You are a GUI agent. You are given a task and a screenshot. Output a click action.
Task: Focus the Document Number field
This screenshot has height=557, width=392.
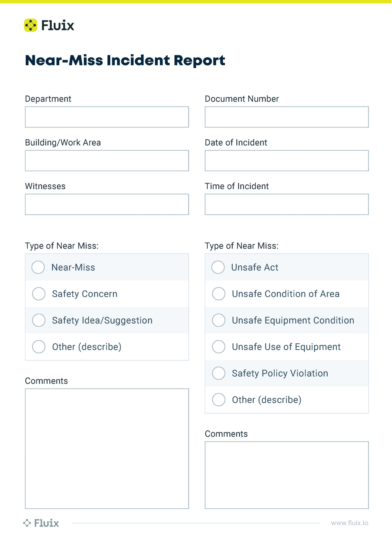pos(286,117)
